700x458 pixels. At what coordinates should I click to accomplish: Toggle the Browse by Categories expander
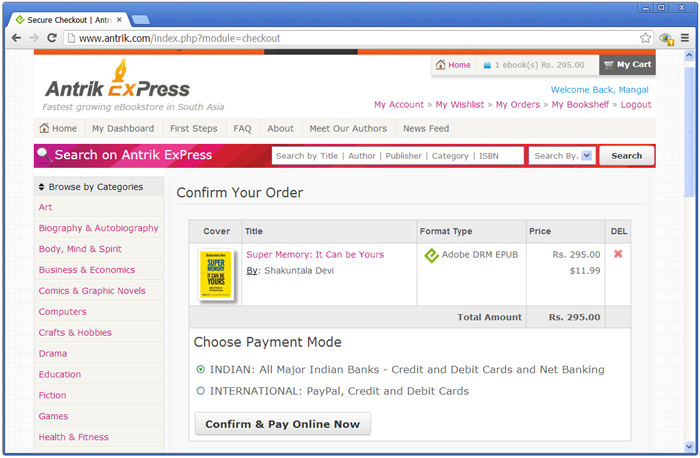[x=42, y=187]
